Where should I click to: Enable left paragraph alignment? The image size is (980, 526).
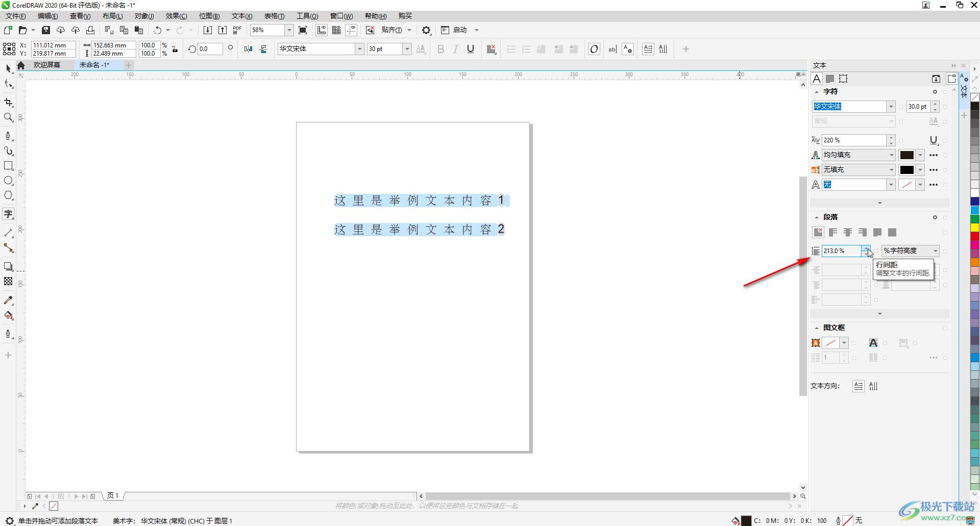click(833, 233)
